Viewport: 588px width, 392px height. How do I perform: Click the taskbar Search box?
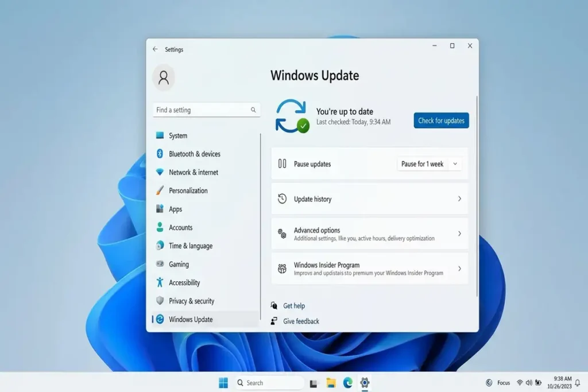(269, 383)
